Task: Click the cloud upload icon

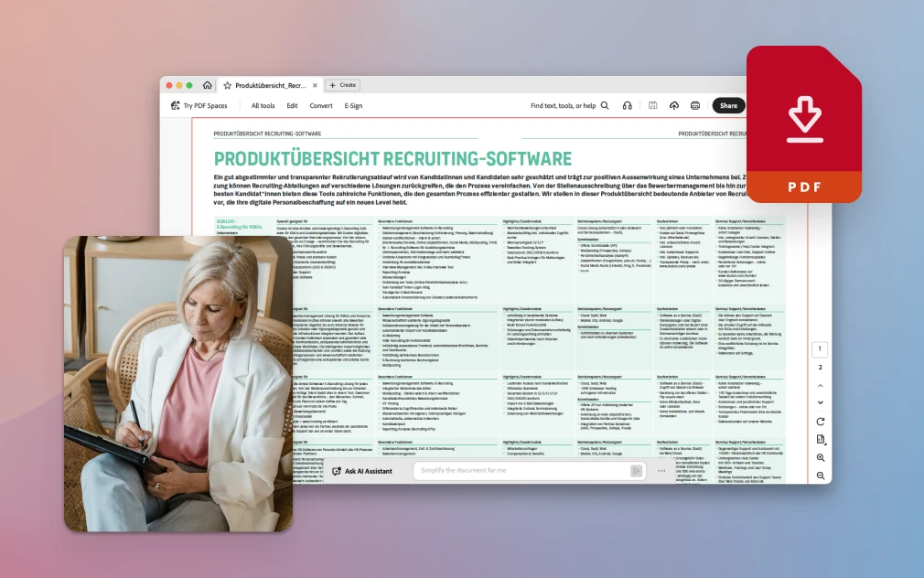Action: point(674,105)
